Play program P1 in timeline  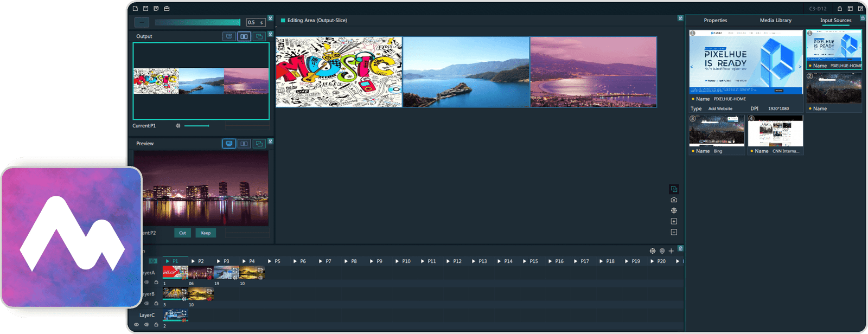tap(168, 261)
